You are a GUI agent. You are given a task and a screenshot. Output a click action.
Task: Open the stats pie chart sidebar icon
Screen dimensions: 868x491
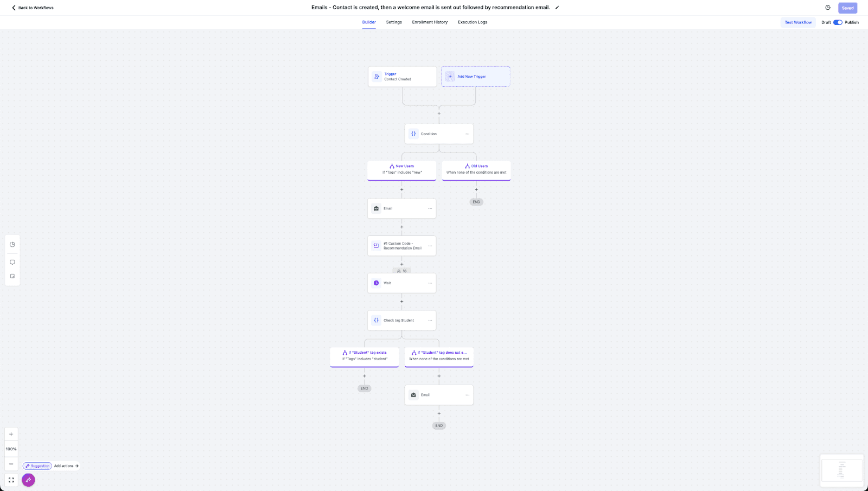coord(12,244)
